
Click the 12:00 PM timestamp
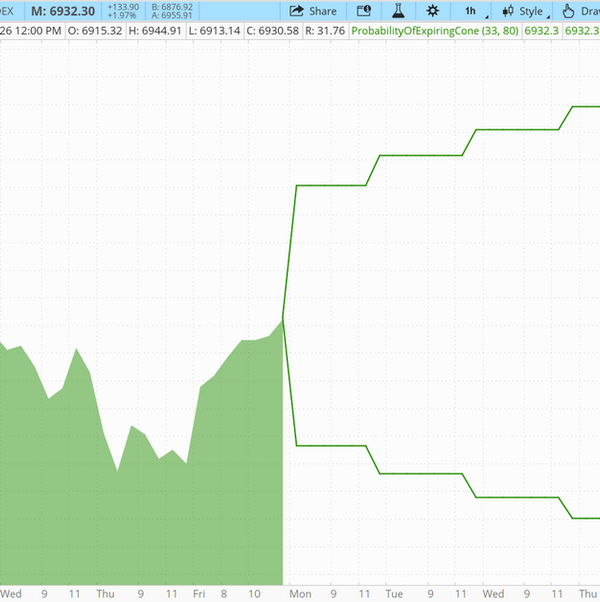pos(38,31)
